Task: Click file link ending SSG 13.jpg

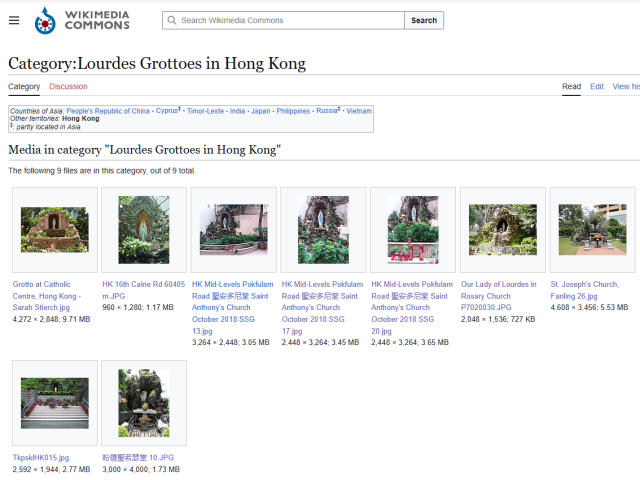Action: [x=233, y=308]
